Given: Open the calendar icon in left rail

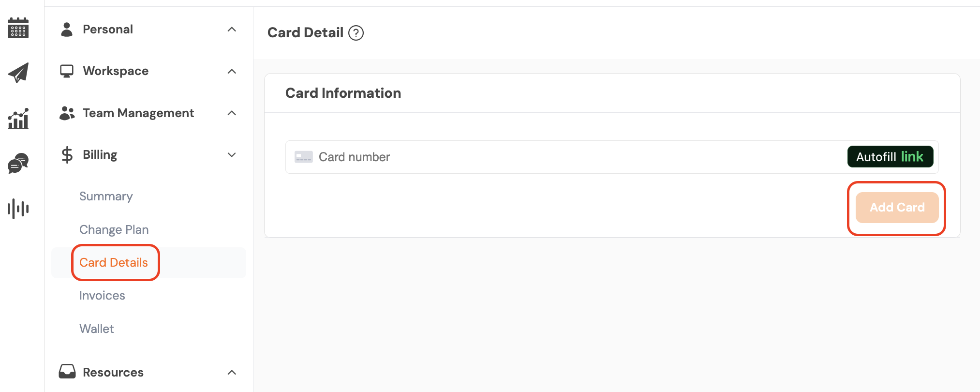Looking at the screenshot, I should 18,28.
